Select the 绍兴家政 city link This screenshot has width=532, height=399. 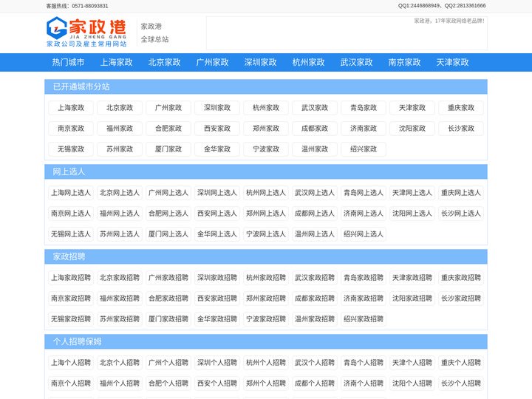[364, 149]
